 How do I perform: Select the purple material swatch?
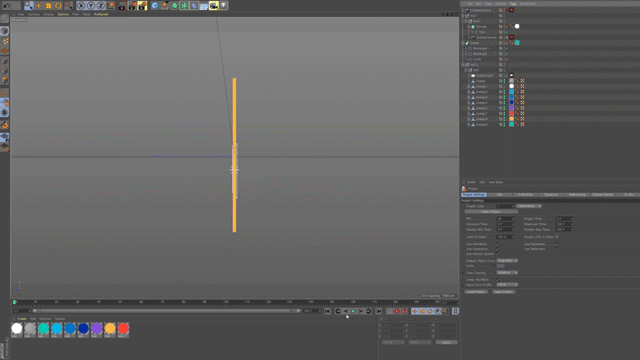(97, 329)
